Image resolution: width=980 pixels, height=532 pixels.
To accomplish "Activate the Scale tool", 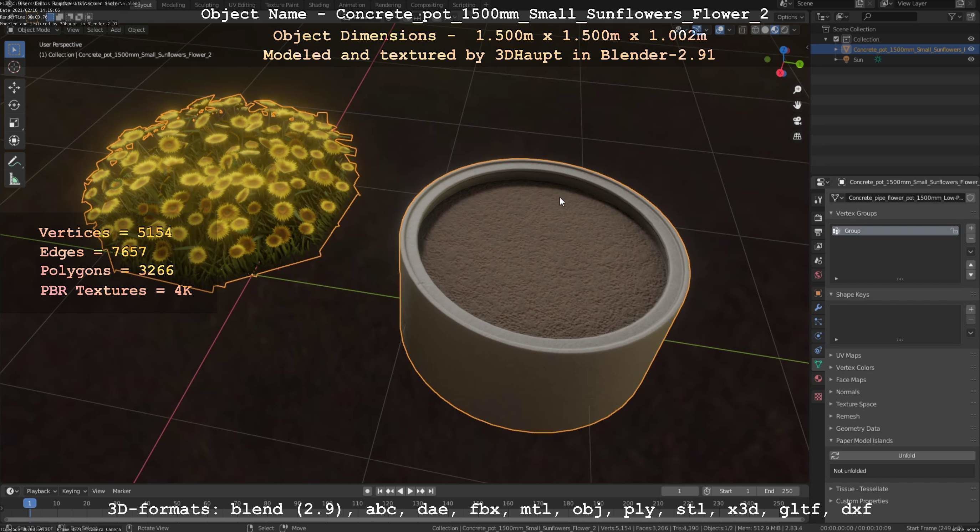I will point(15,123).
